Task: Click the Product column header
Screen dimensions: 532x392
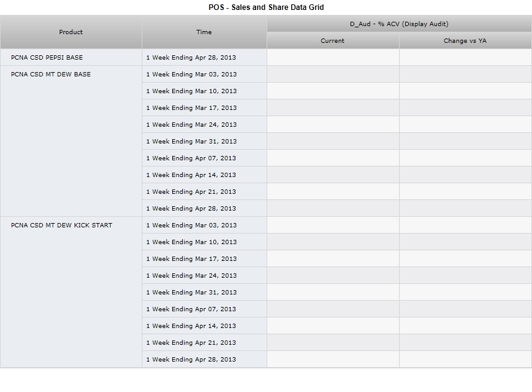Action: (x=71, y=32)
